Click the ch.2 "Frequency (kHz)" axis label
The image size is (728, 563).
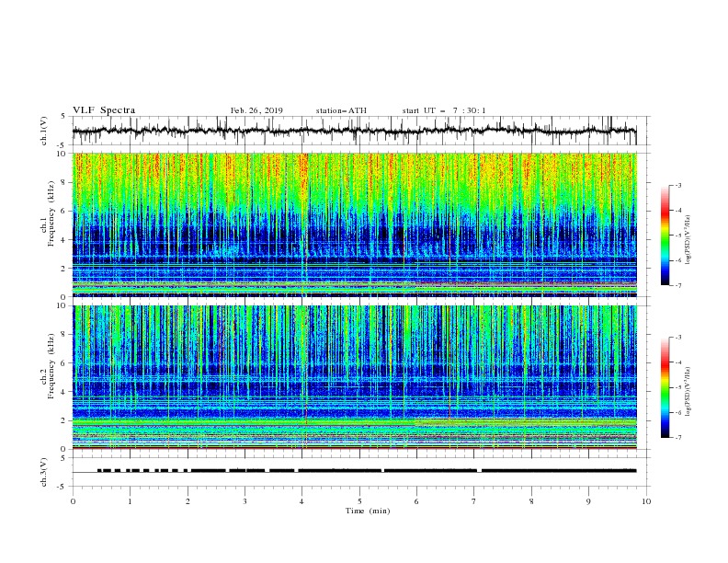(x=51, y=365)
